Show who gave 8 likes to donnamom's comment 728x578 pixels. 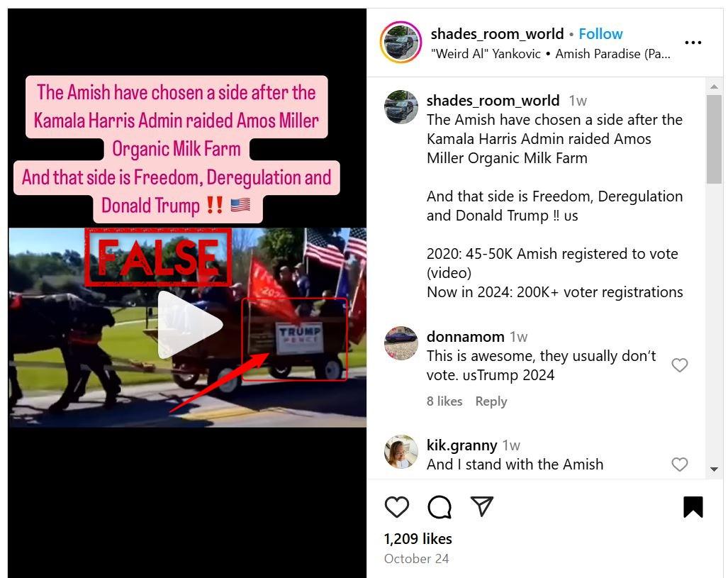[444, 401]
